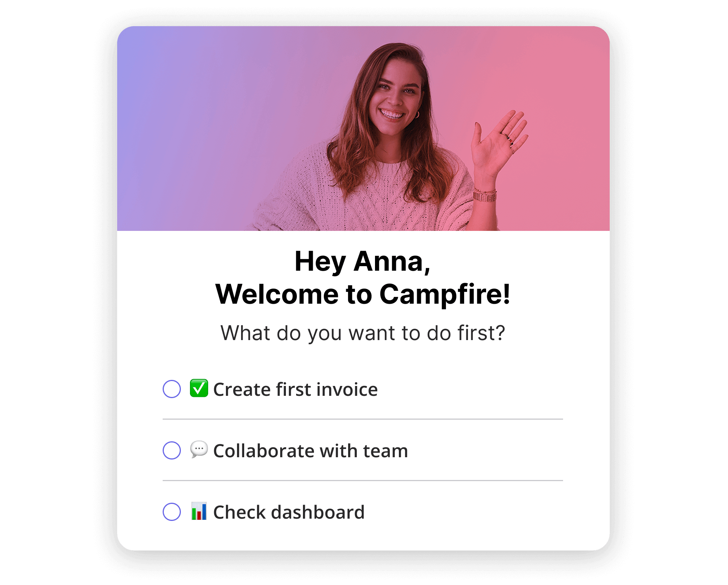The image size is (728, 585).
Task: Click the divider below Collaborate with team
Action: pos(363,481)
